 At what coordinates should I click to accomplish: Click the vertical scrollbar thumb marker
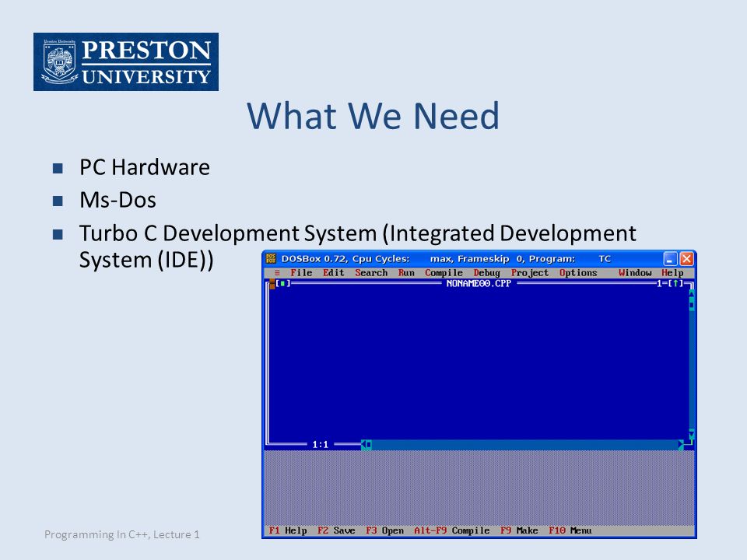point(692,305)
